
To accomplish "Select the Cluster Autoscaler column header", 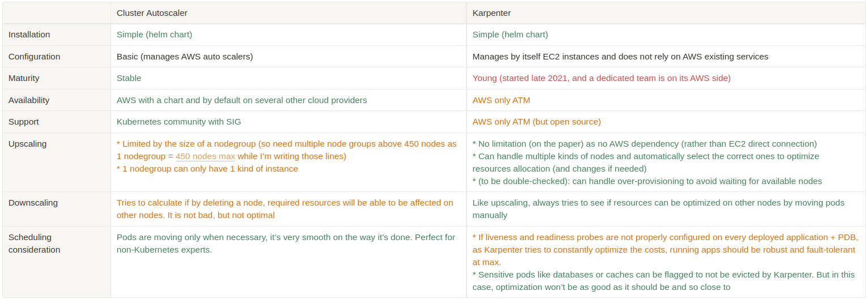I will click(x=152, y=13).
